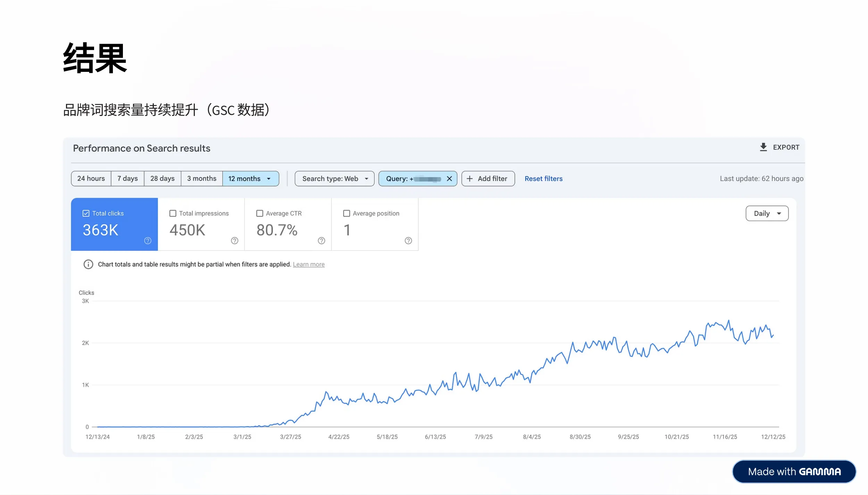This screenshot has width=868, height=495.
Task: Open help tooltip for Total impressions metric
Action: [x=234, y=240]
